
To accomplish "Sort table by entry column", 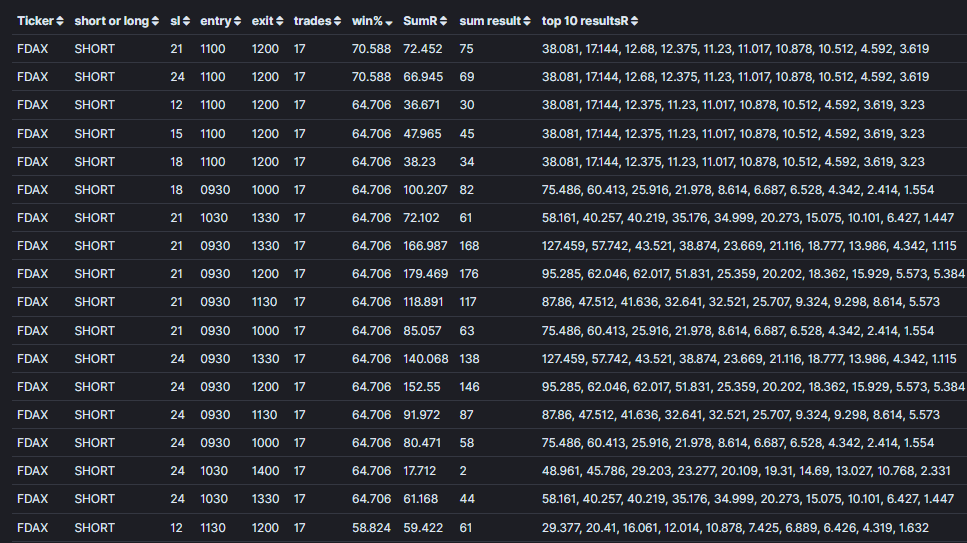I will coord(220,21).
